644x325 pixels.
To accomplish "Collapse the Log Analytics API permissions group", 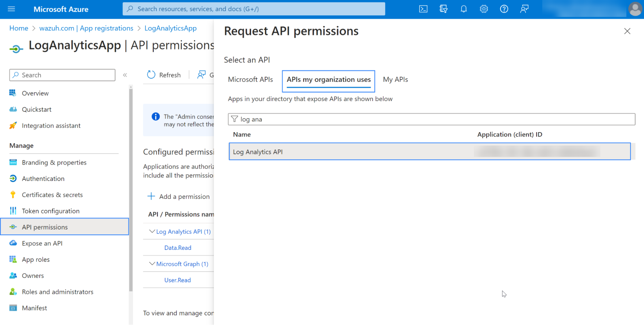I will pos(152,231).
